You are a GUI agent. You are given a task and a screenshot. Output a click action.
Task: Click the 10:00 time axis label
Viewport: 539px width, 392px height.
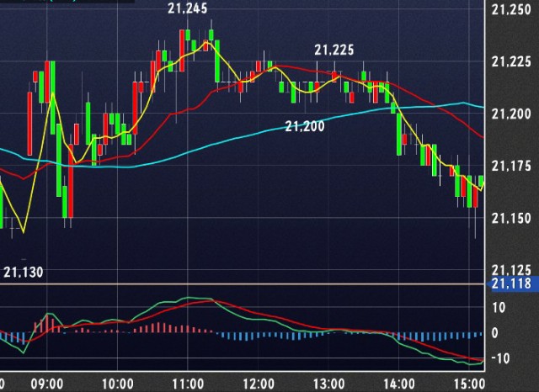(x=118, y=384)
